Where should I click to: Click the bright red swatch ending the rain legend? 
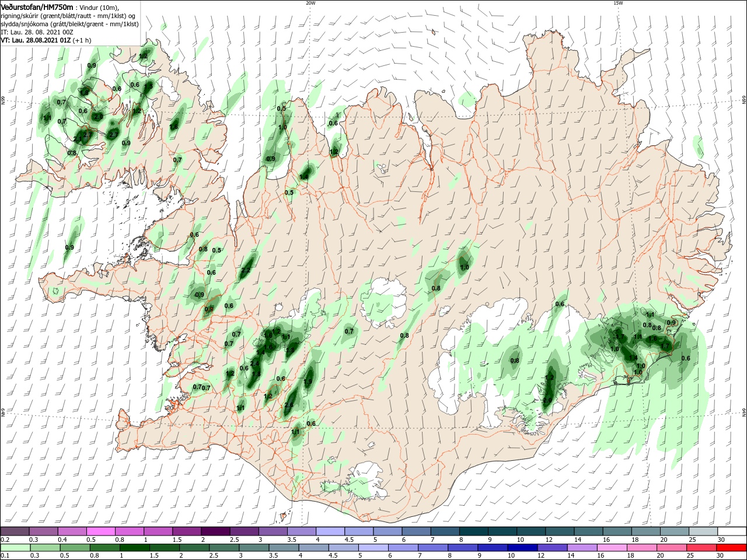tap(732, 548)
